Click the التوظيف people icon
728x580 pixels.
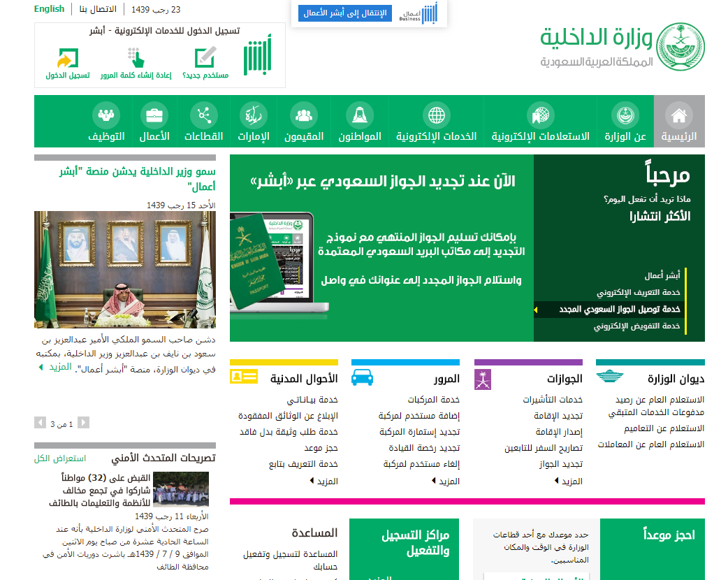(x=106, y=115)
